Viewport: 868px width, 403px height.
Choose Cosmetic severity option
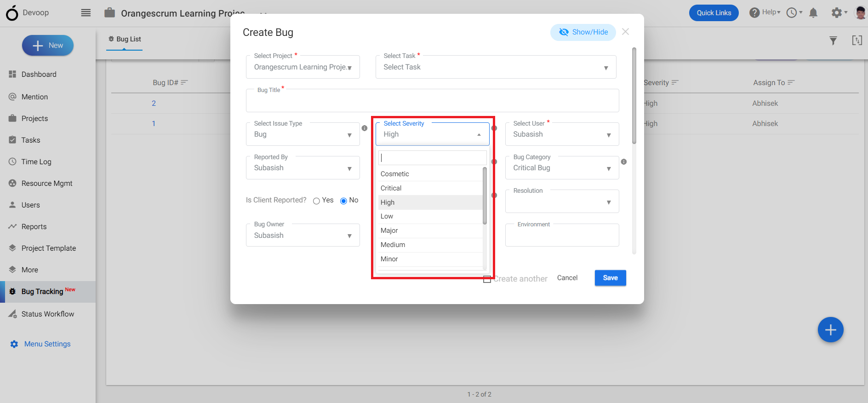pyautogui.click(x=430, y=174)
